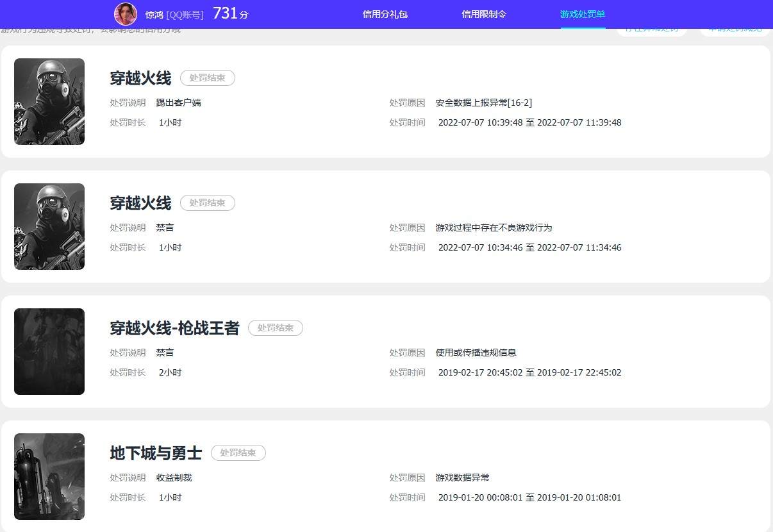Viewport: 773px width, 532px height.
Task: Click the time range starting 2022-07-07 10:39:48
Action: click(x=529, y=122)
